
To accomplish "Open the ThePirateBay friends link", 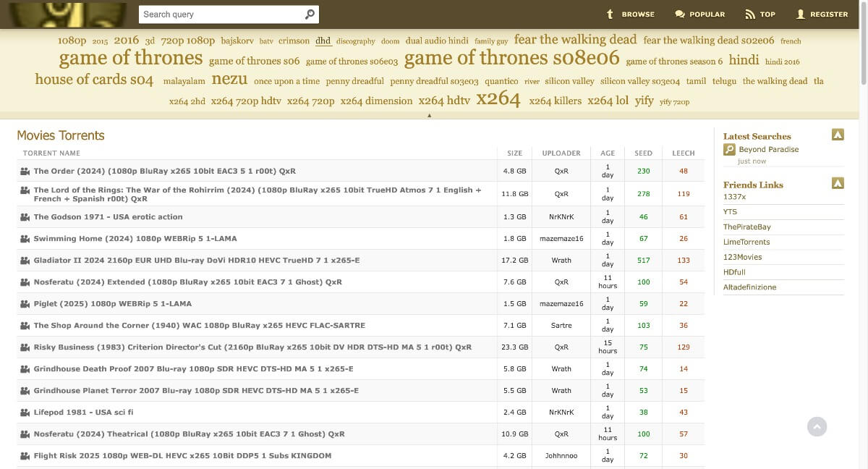I will 746,227.
